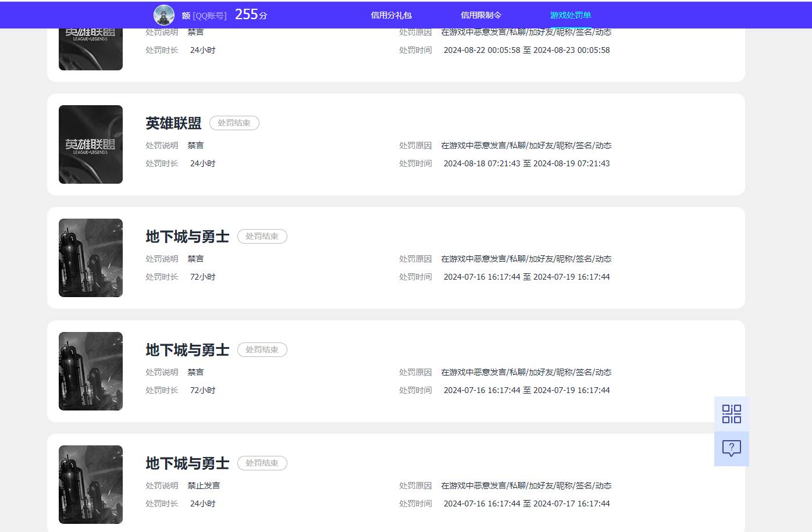Click the 2024-08-18 penalty time entry
The width and height of the screenshot is (812, 532).
click(526, 163)
